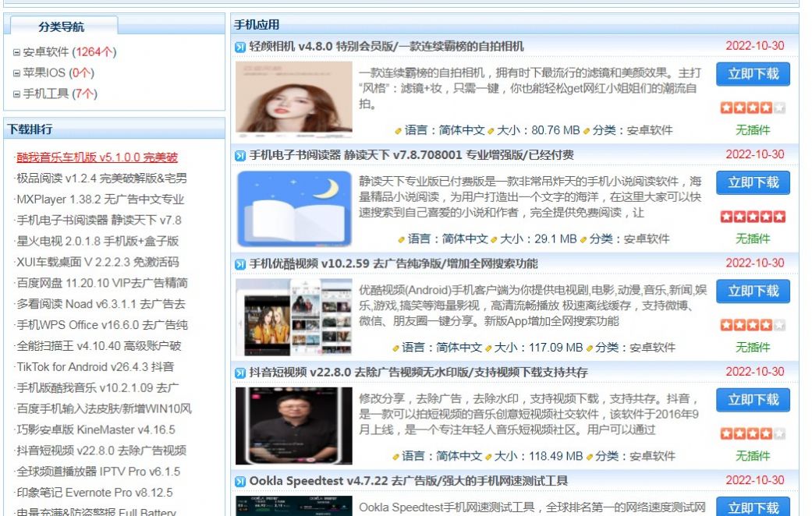
Task: Open 安卓软件 (1264个) category
Action: 69,51
